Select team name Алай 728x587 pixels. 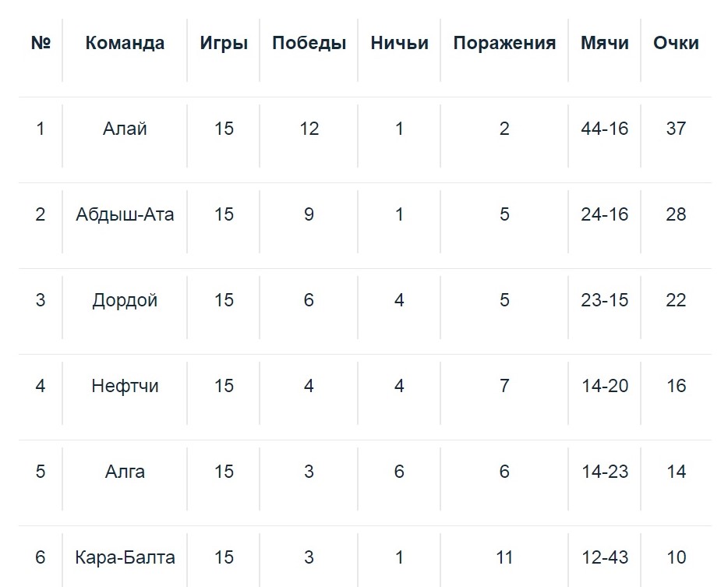pos(125,129)
